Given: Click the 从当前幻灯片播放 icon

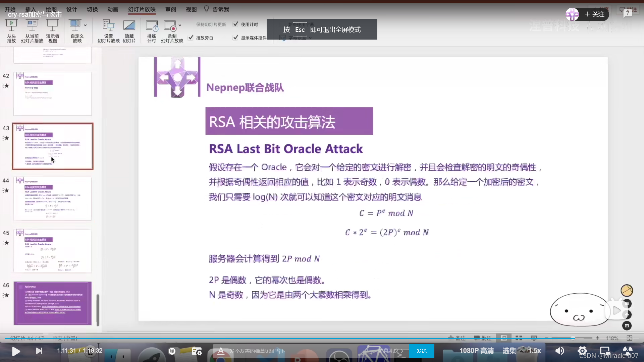Looking at the screenshot, I should tap(32, 24).
